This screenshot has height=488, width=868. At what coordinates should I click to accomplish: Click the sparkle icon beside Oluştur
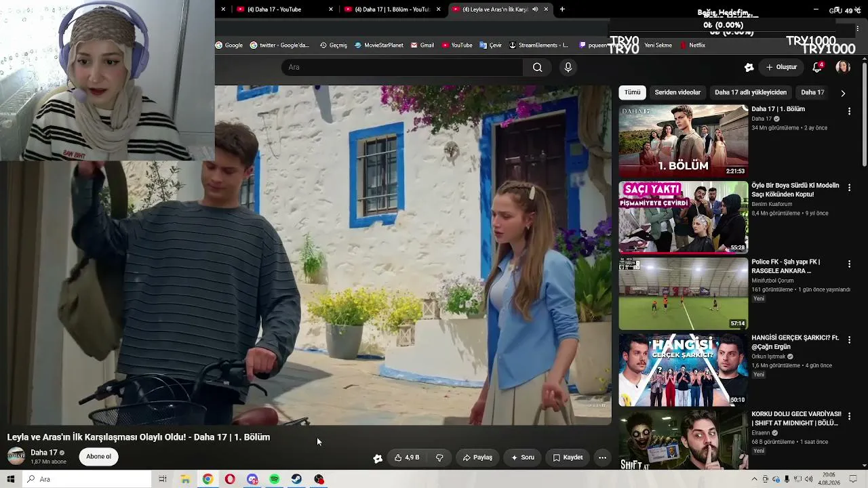click(749, 67)
